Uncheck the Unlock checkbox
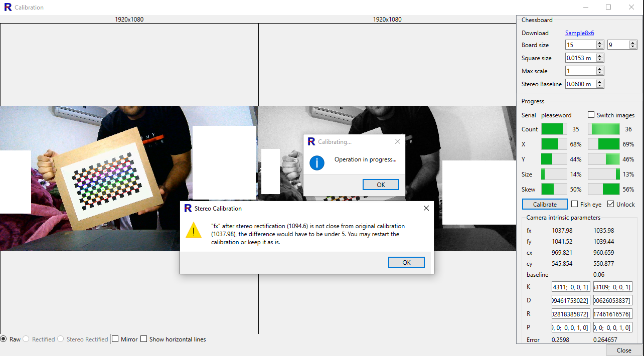The image size is (644, 356). coord(610,204)
